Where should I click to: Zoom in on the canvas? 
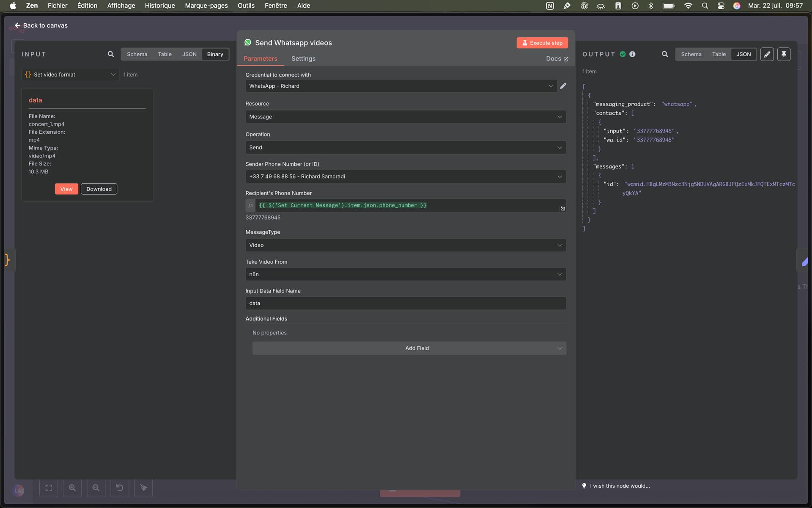coord(72,488)
